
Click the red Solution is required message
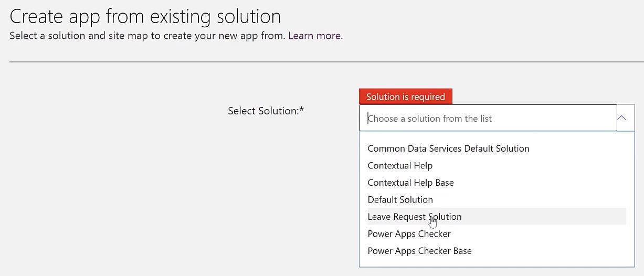tap(406, 97)
